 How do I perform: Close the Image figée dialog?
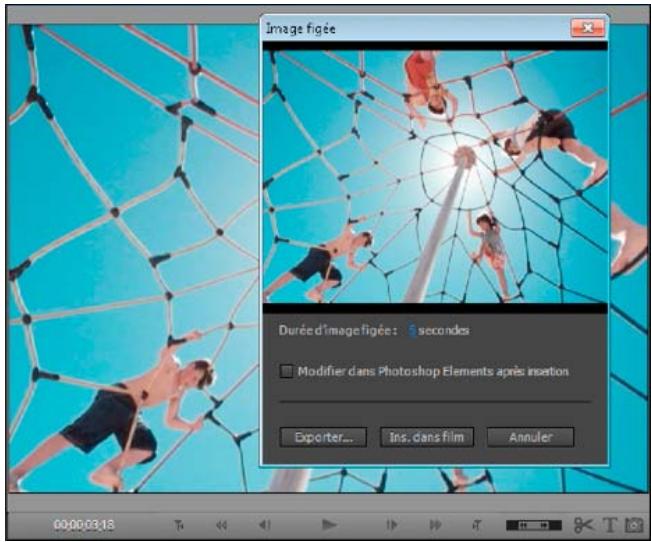[587, 28]
